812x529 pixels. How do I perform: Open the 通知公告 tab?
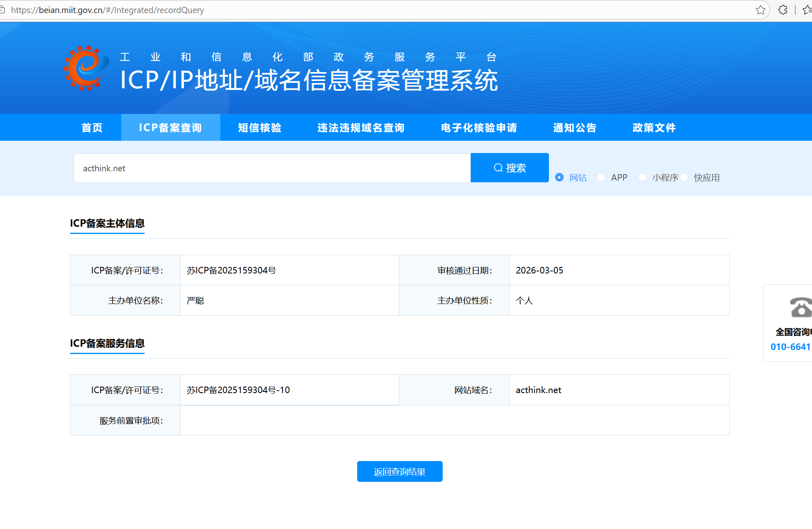575,128
